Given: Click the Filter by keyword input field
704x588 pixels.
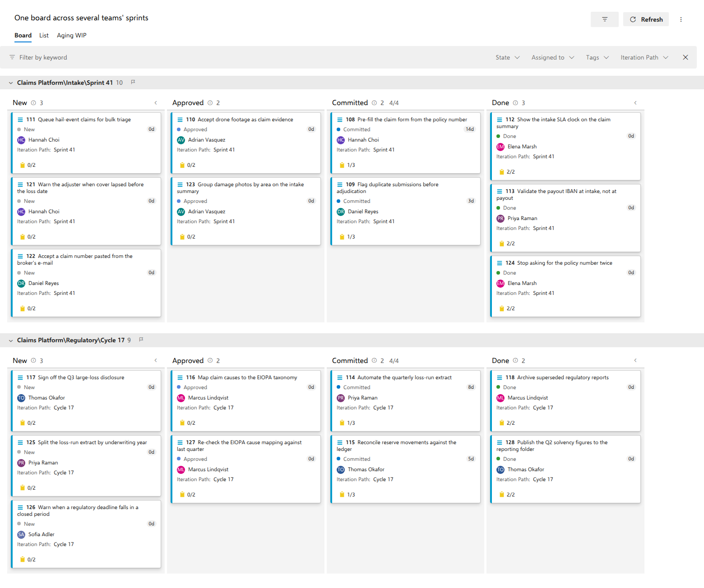Looking at the screenshot, I should coord(43,57).
